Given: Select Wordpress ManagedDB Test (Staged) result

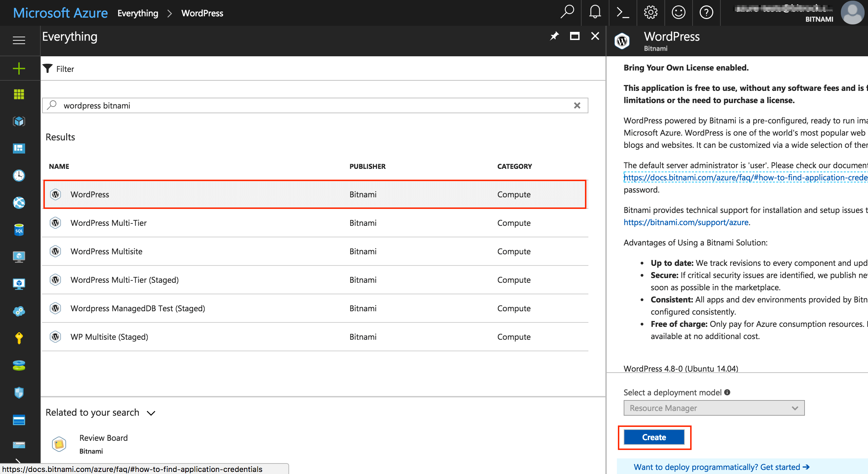Looking at the screenshot, I should point(315,308).
